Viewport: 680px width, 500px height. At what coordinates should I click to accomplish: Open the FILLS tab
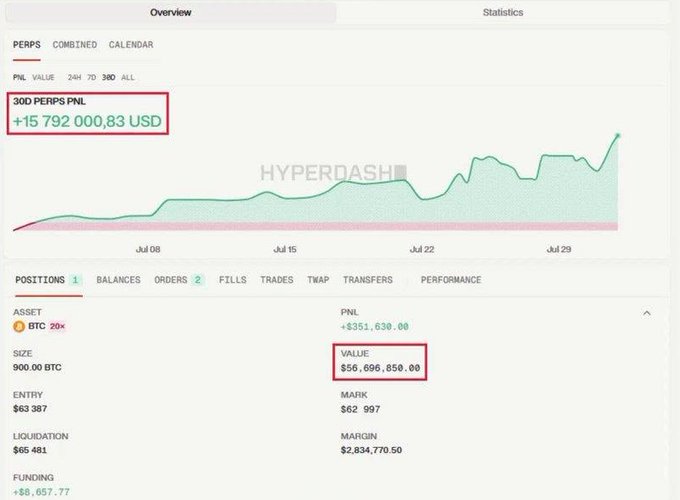pyautogui.click(x=232, y=280)
